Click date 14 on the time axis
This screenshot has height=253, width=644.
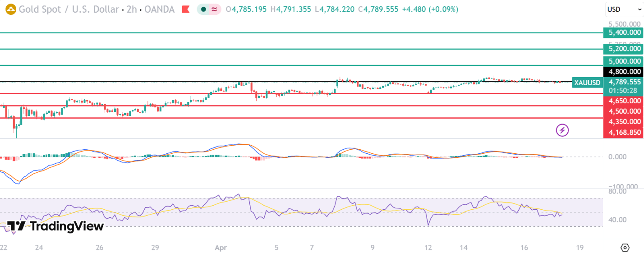point(463,248)
